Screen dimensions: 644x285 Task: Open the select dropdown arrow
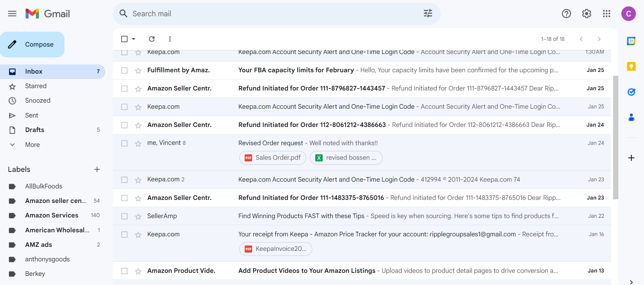133,39
